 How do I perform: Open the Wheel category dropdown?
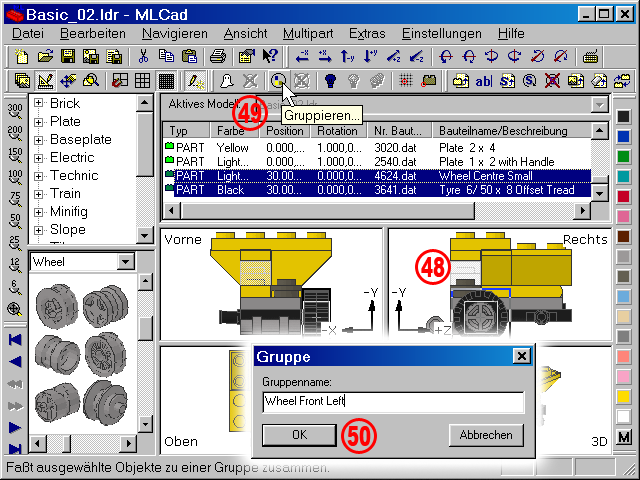tap(126, 261)
